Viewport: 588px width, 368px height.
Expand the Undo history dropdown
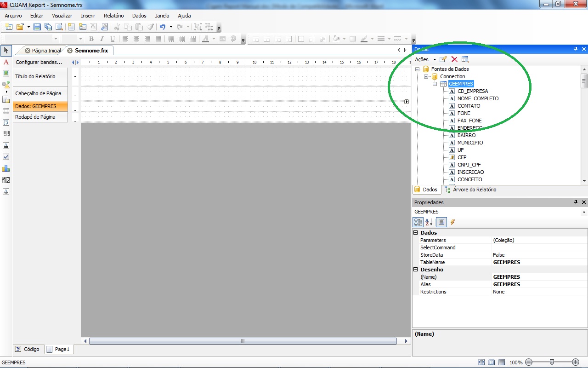click(x=171, y=27)
